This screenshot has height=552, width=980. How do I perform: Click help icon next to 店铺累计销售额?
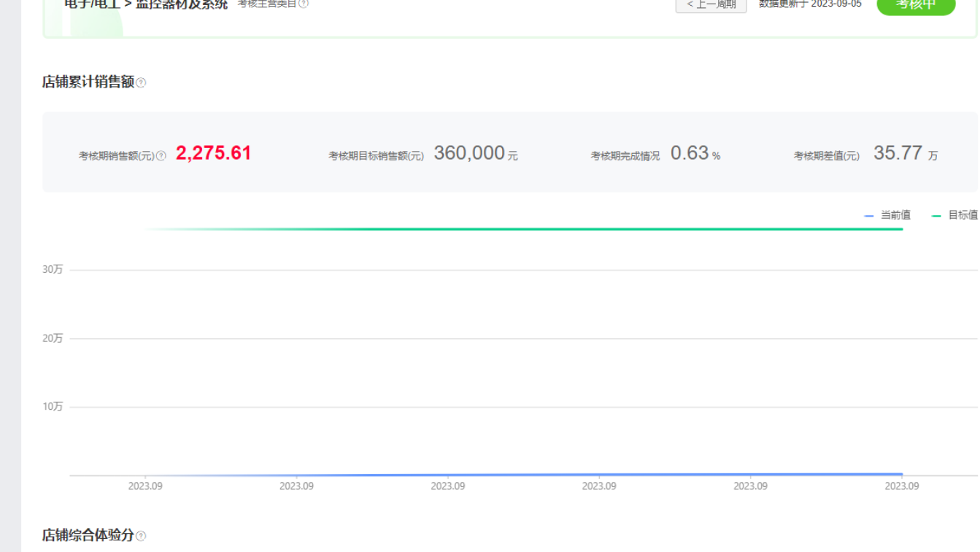pyautogui.click(x=141, y=83)
